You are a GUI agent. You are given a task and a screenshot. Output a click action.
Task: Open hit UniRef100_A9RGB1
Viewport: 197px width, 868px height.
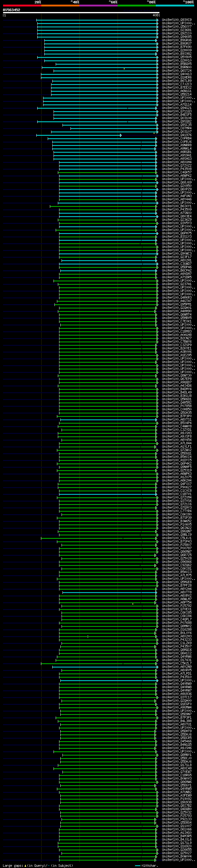pyautogui.click(x=177, y=152)
